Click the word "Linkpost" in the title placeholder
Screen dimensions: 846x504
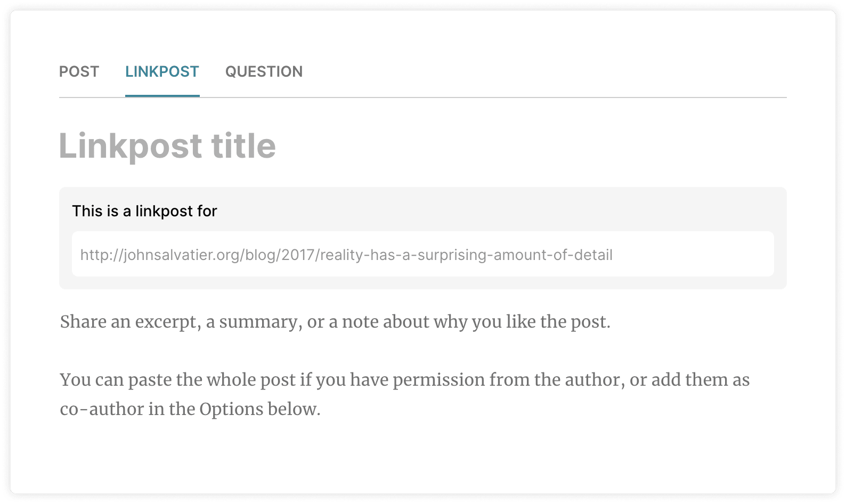tap(131, 146)
